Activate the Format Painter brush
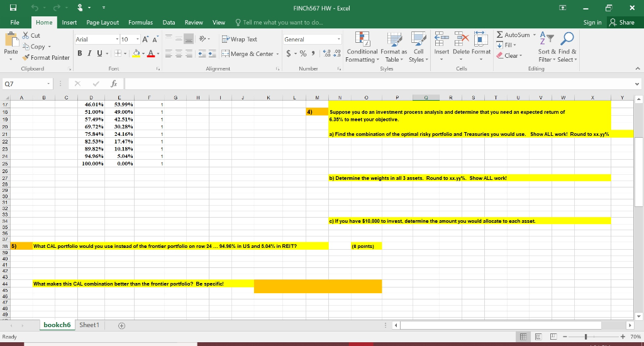 46,57
